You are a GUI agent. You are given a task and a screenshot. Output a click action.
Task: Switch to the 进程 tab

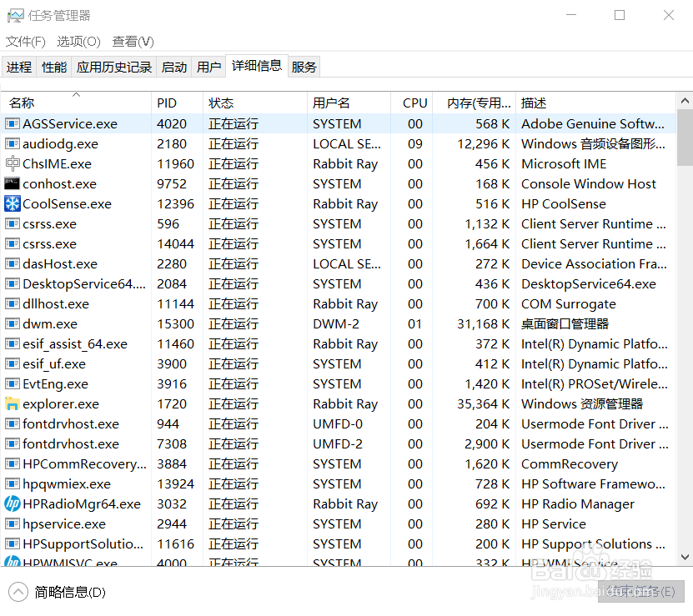click(x=19, y=68)
